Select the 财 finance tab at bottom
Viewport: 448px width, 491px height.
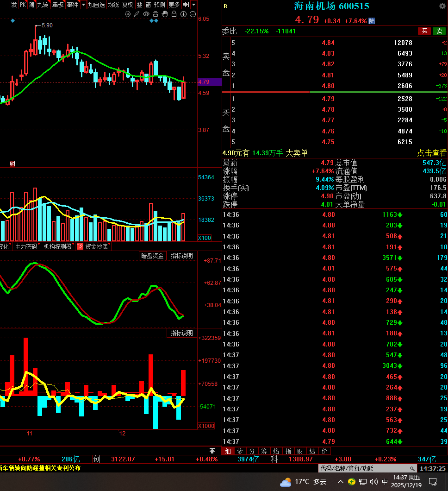point(300,451)
